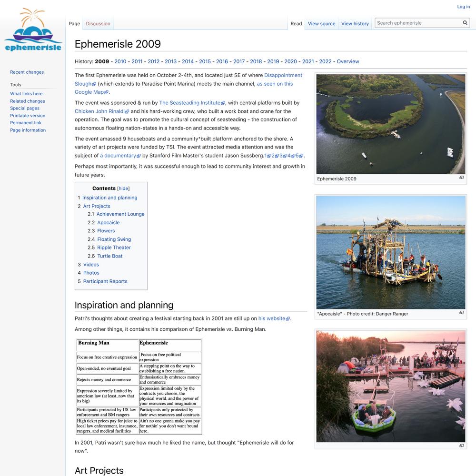The width and height of the screenshot is (476, 476).
Task: Hide the Contents box
Action: pos(123,188)
